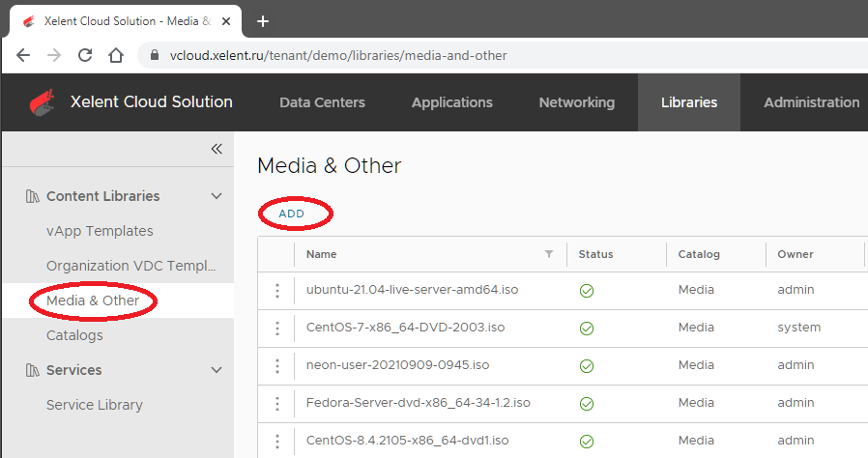This screenshot has height=458, width=868.
Task: Click the Content Libraries section header
Action: coord(103,196)
